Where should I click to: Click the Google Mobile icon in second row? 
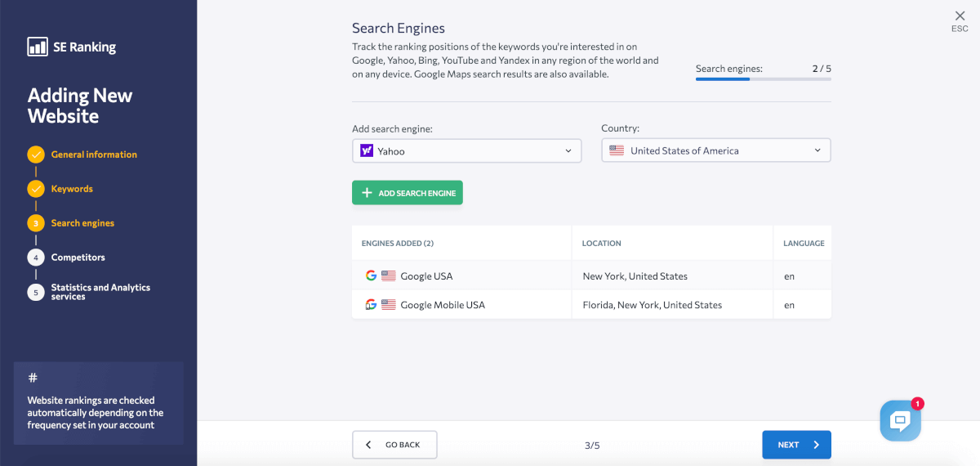371,305
